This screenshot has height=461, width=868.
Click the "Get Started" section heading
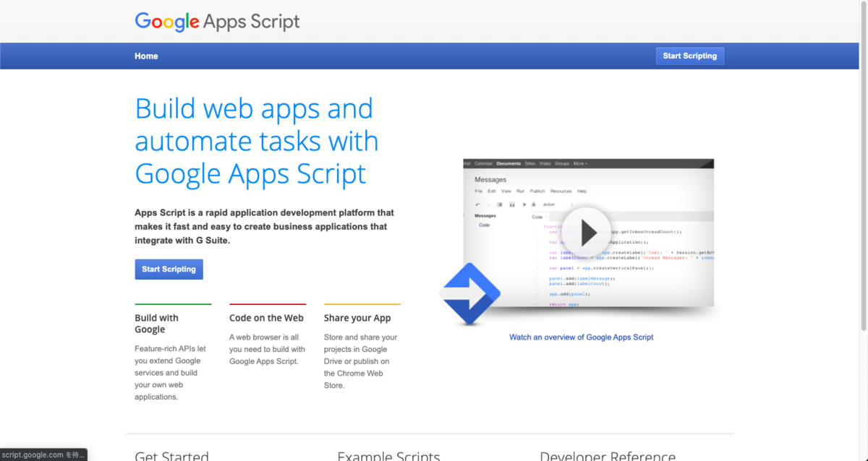pos(171,456)
